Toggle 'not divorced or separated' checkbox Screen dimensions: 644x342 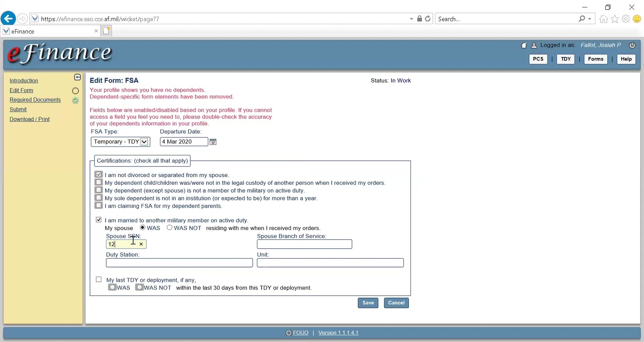click(x=99, y=174)
